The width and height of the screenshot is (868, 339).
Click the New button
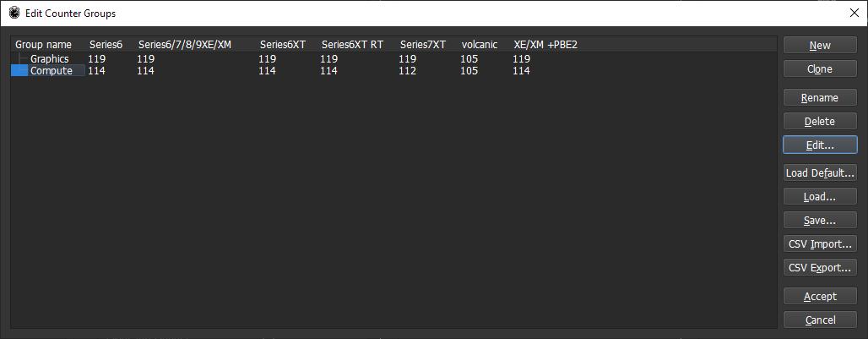click(820, 46)
